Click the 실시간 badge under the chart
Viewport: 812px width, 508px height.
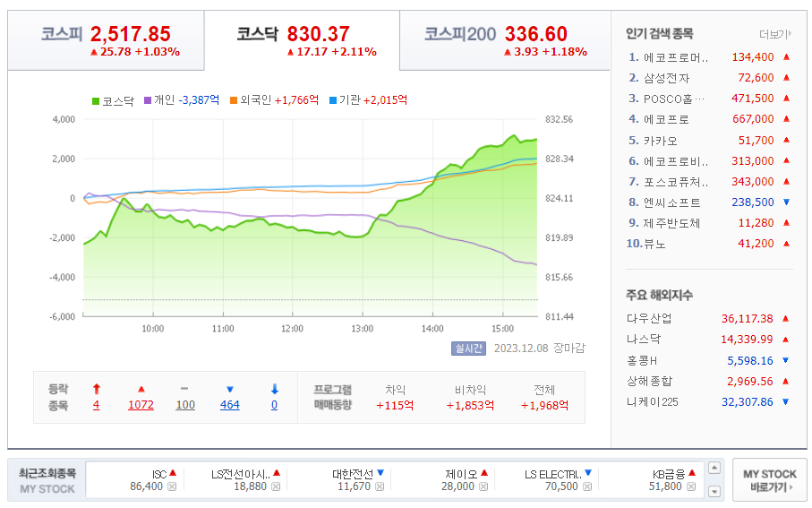pyautogui.click(x=468, y=349)
